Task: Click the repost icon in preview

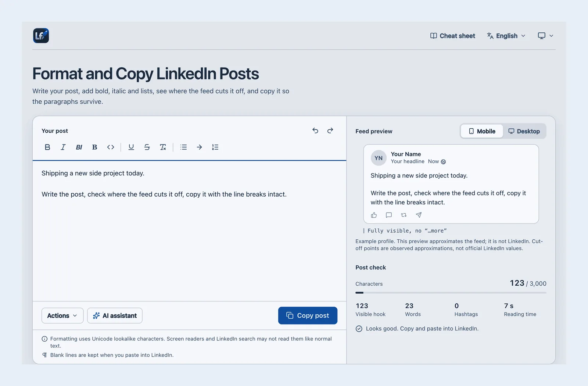Action: 404,215
